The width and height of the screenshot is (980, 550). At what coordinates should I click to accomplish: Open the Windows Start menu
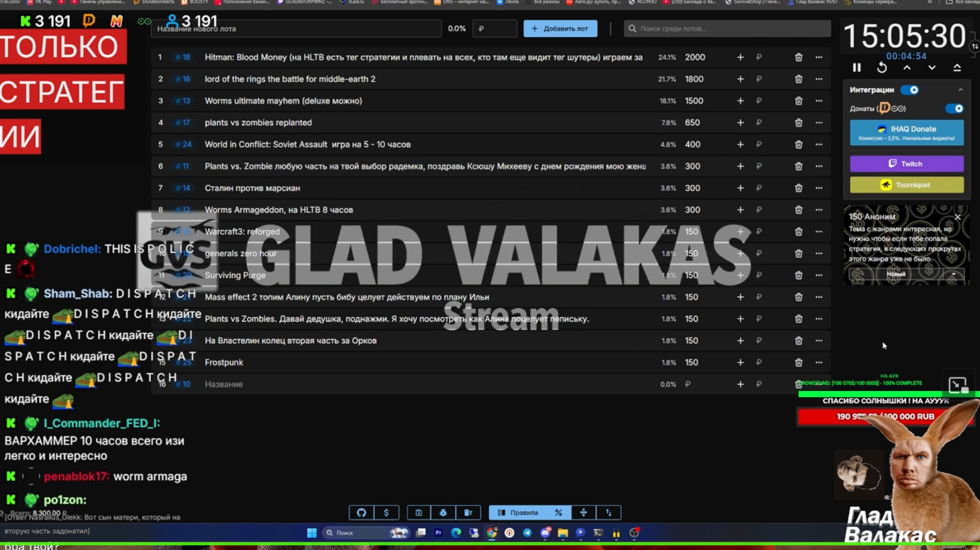point(312,533)
